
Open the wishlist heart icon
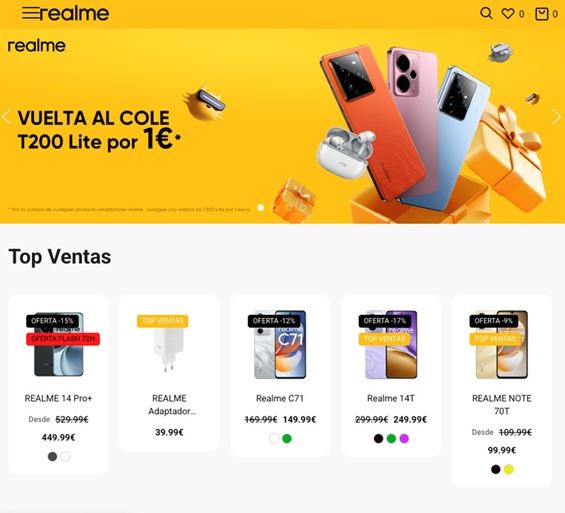tap(508, 14)
